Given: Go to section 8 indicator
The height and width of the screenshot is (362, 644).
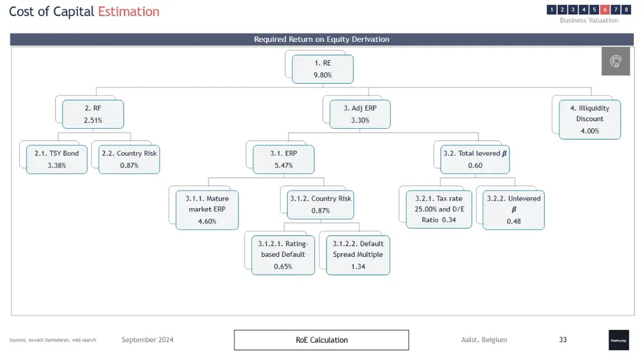Looking at the screenshot, I should point(626,10).
